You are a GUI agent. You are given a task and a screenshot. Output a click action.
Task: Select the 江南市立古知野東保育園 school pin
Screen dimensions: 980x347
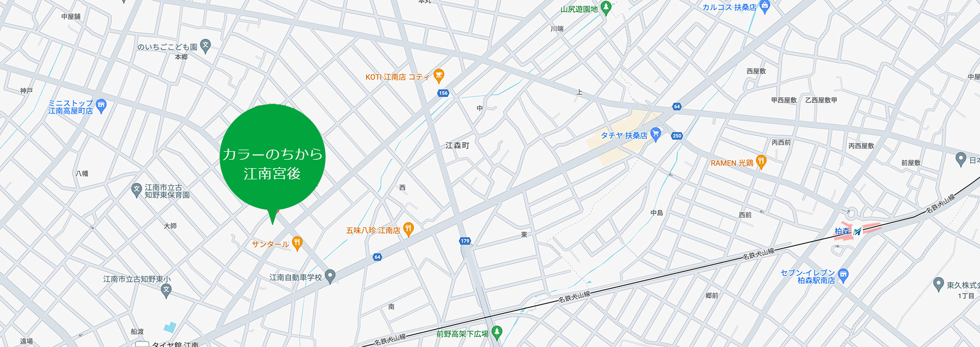[x=136, y=189]
